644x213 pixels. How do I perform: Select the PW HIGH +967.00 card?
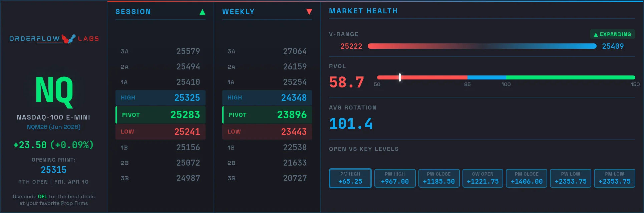pos(395,178)
